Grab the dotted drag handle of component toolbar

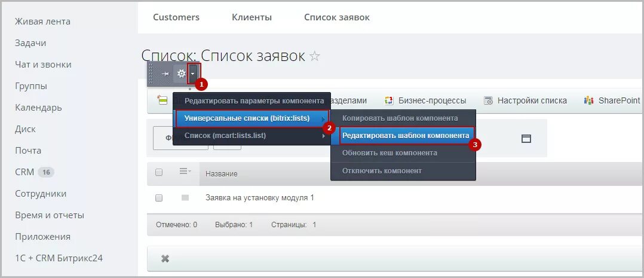tap(151, 74)
